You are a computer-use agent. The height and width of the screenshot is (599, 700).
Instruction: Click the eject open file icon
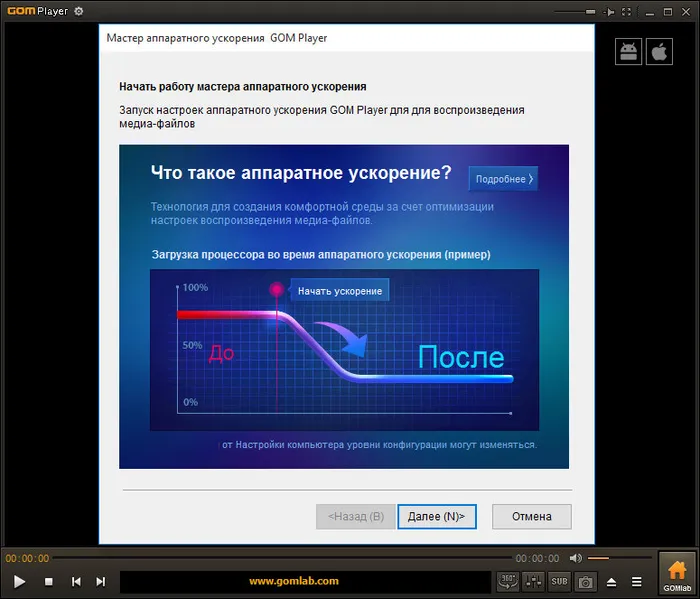click(612, 582)
